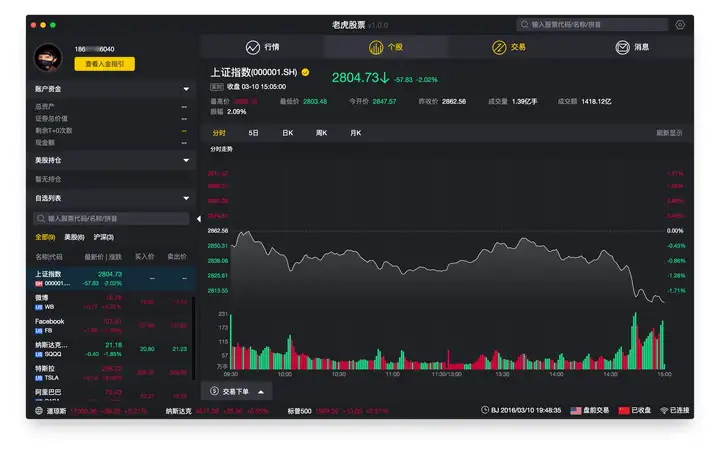Click the 道琼斯 index in status bar
This screenshot has width=720, height=456.
pyautogui.click(x=56, y=411)
